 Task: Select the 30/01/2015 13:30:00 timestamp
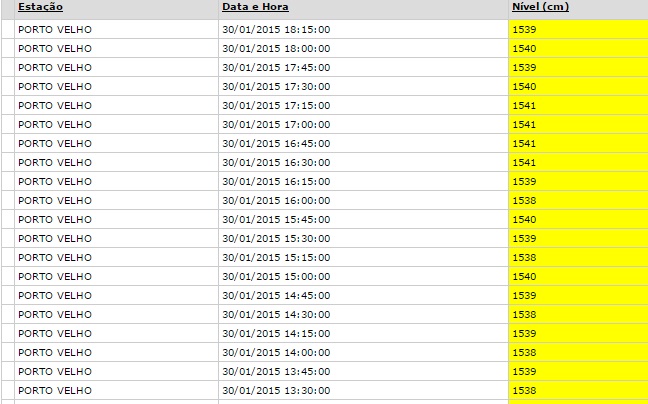click(x=276, y=391)
